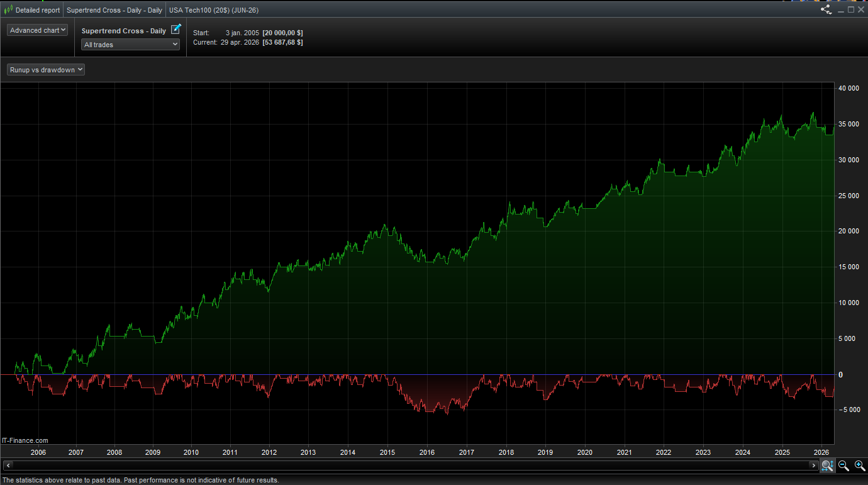Click the Supertrend Cross - Daily - Daily title segment
868x485 pixels.
point(114,10)
